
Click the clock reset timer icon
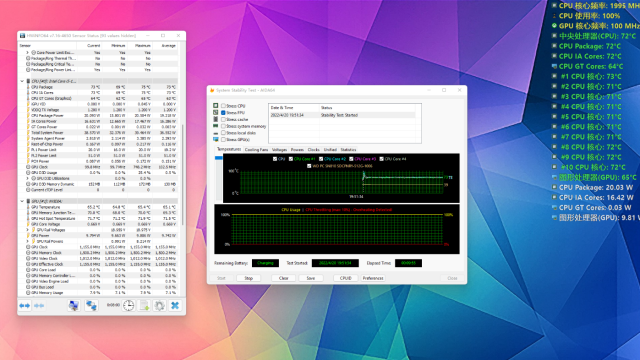point(129,305)
